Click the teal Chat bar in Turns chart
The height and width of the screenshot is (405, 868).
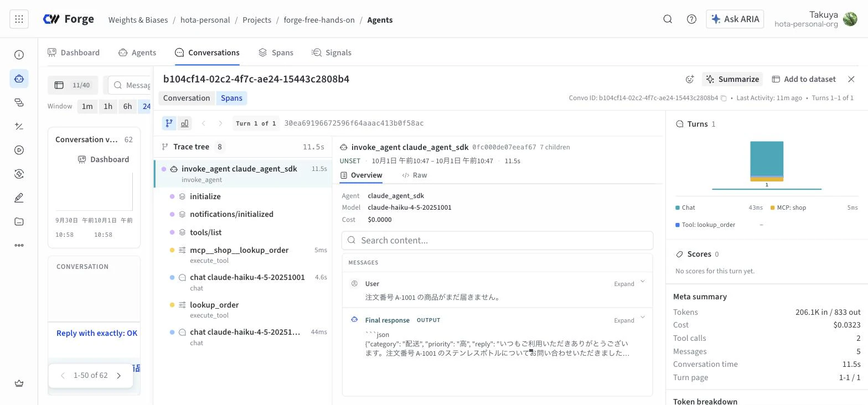pos(767,158)
